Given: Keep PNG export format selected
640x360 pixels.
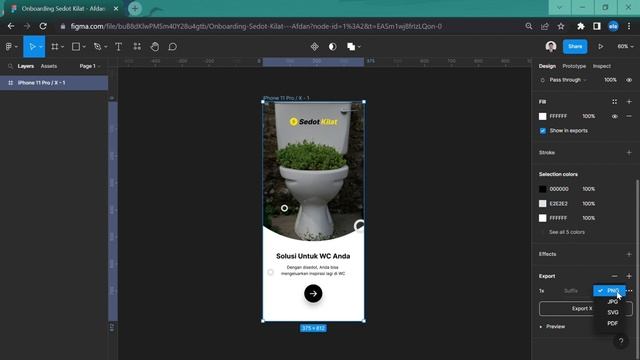Looking at the screenshot, I should tap(609, 291).
